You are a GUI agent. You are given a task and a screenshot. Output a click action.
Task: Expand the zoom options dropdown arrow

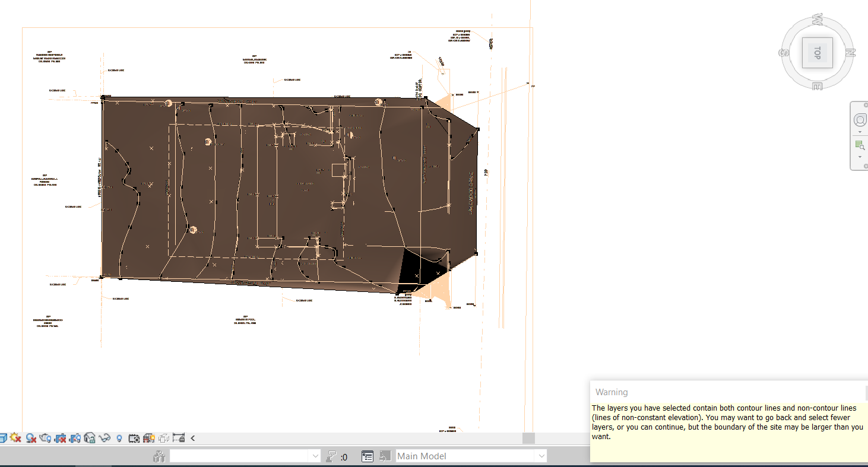pos(860,157)
